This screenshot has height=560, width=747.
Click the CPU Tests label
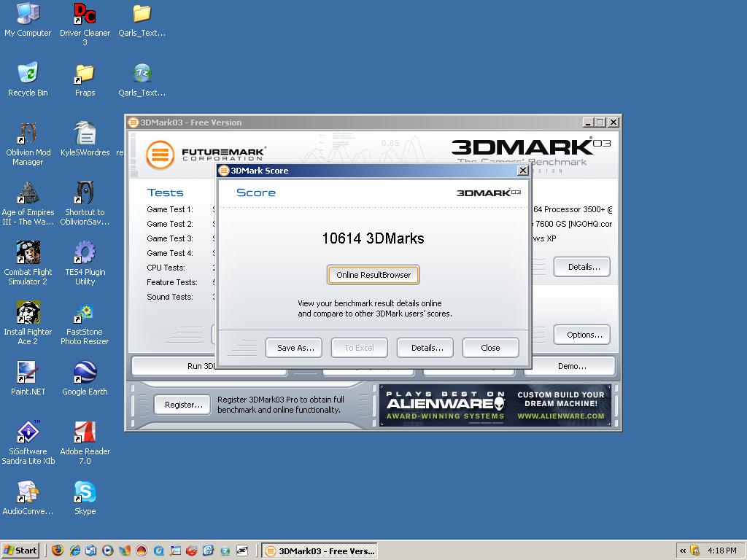pyautogui.click(x=166, y=268)
